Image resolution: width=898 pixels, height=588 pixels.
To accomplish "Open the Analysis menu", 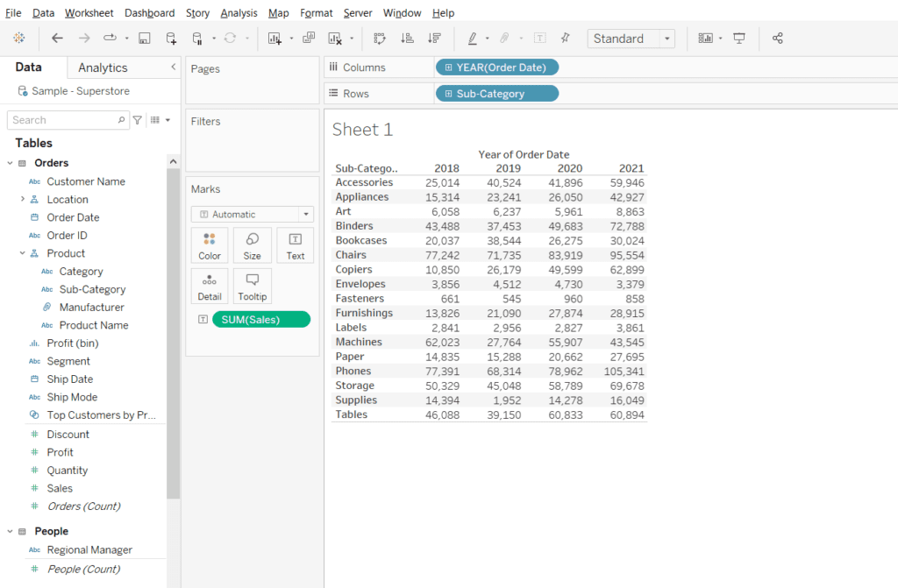I will [x=239, y=12].
